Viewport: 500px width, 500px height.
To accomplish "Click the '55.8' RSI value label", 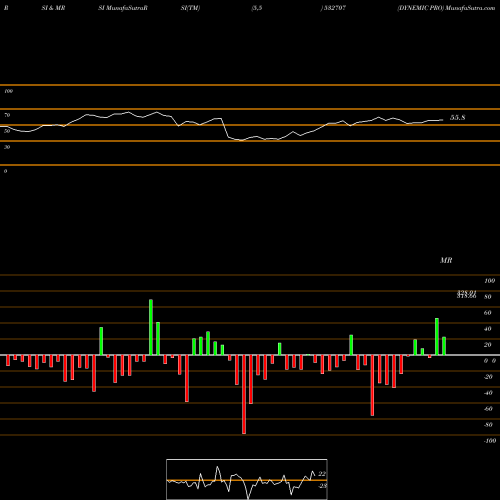I will 457,118.
